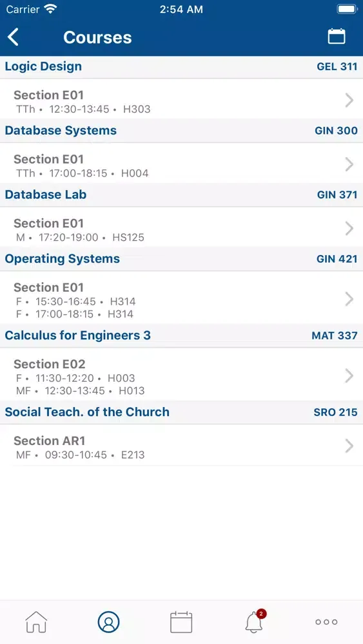Expand Social Teach. of the Church chevron

click(x=349, y=446)
